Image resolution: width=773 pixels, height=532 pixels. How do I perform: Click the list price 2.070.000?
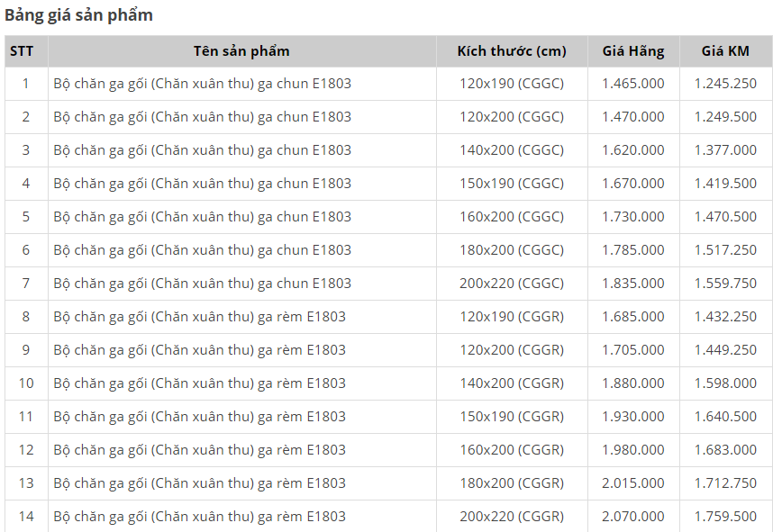point(633,517)
